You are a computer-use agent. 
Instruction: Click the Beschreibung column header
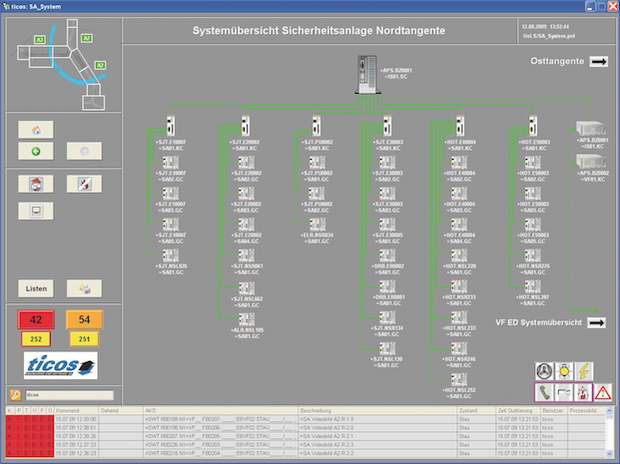(x=377, y=411)
